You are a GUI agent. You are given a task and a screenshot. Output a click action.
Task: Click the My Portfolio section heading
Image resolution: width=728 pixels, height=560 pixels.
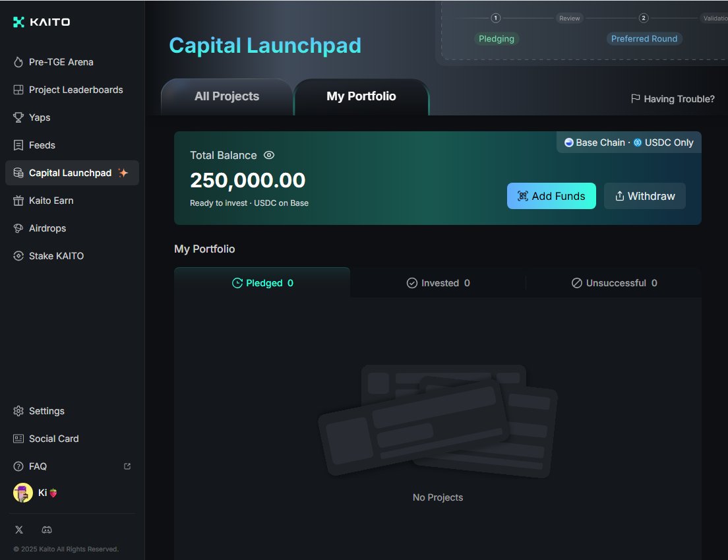coord(204,249)
